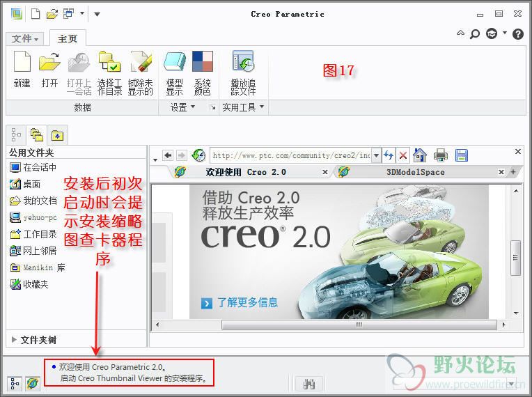Click the browser Forward arrow button
532x397 pixels.
pyautogui.click(x=182, y=155)
